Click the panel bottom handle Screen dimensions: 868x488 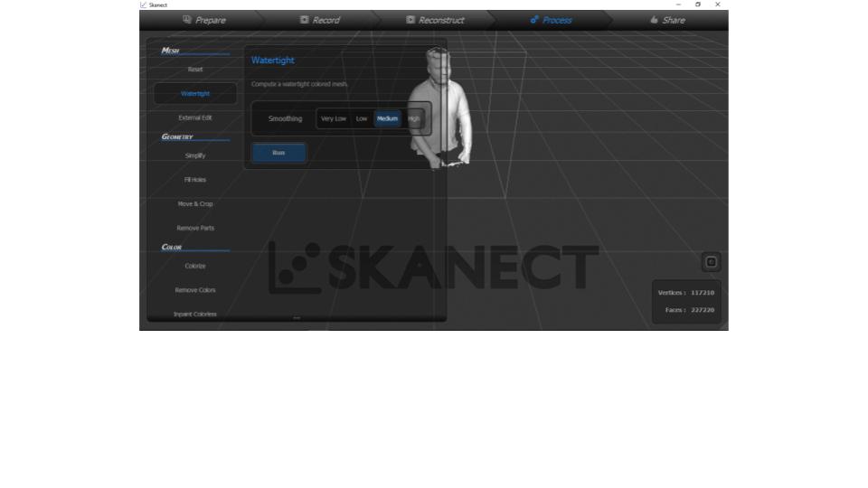click(x=297, y=318)
